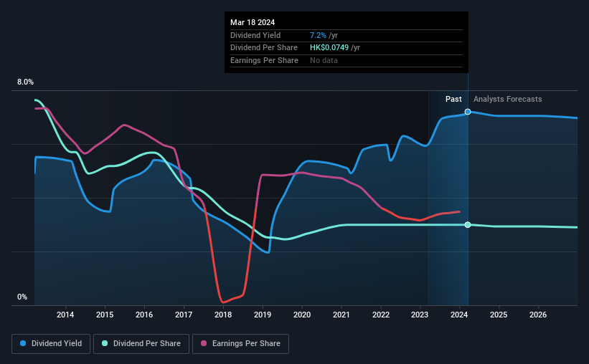Click the Analysts Forecasts section label
This screenshot has height=364, width=589.
click(507, 99)
